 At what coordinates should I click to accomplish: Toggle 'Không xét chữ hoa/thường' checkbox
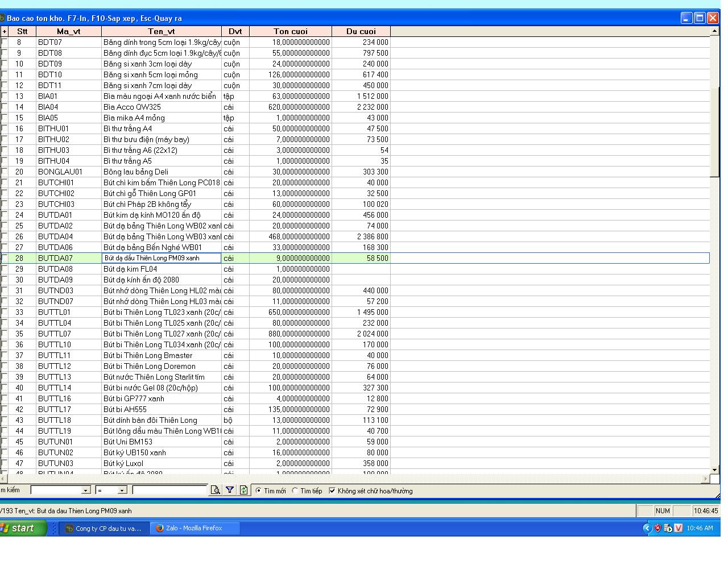(x=332, y=490)
